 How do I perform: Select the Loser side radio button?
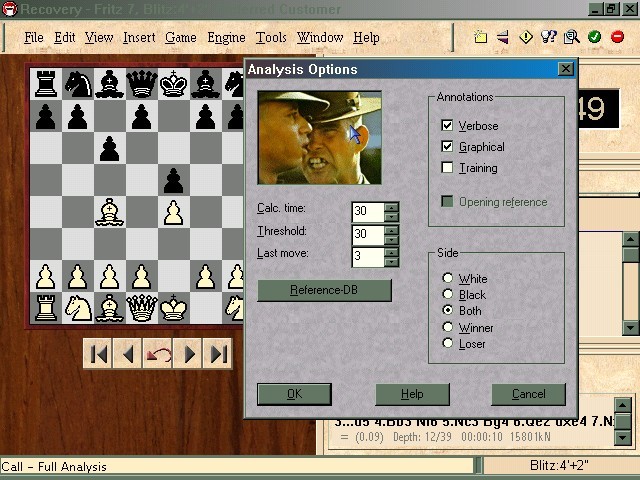[x=448, y=343]
